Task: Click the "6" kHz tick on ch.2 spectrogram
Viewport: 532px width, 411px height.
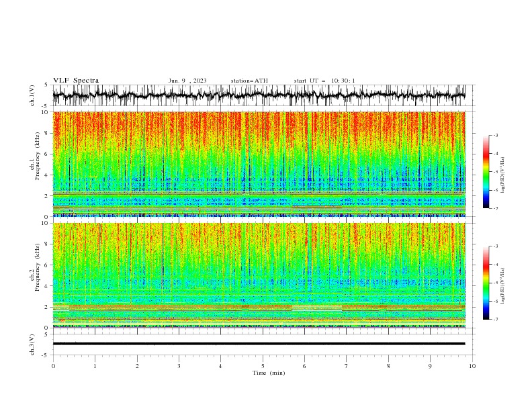Action: [48, 265]
